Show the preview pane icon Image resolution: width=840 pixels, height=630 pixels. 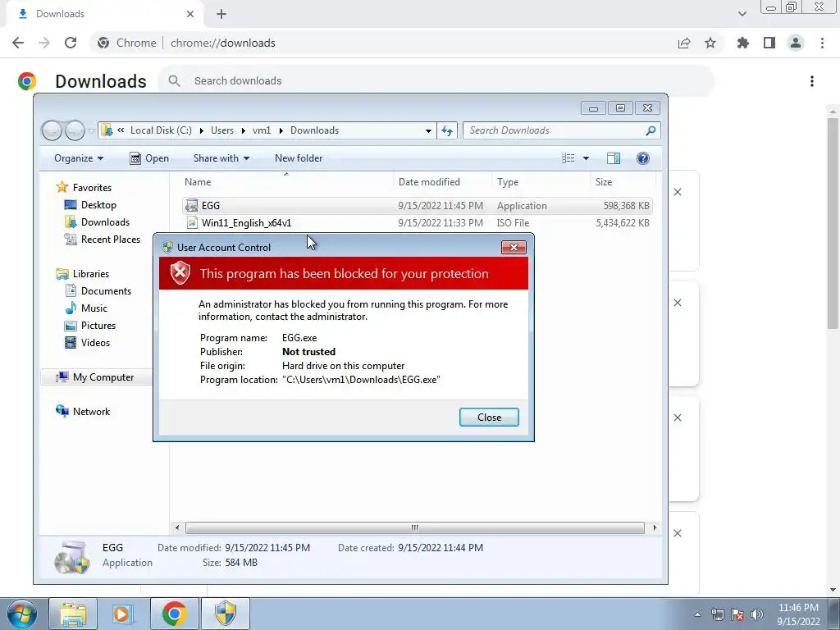pyautogui.click(x=614, y=158)
